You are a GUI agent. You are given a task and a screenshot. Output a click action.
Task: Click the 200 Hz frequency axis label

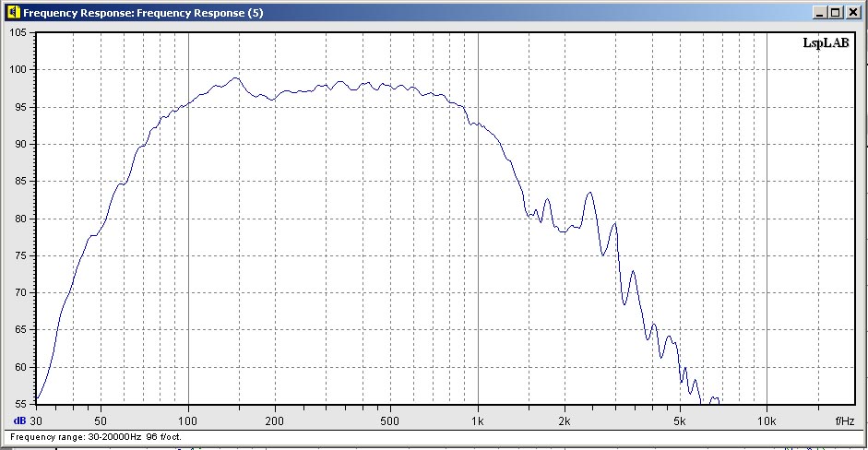pos(275,421)
